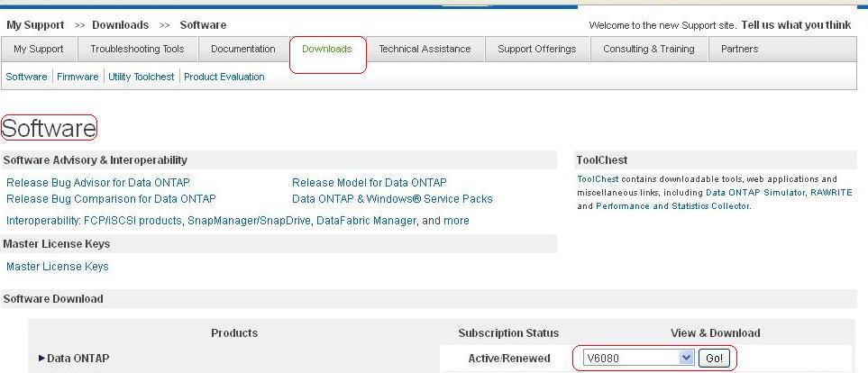The image size is (868, 373).
Task: Click the Software Advisory & Interoperability heading
Action: click(96, 160)
